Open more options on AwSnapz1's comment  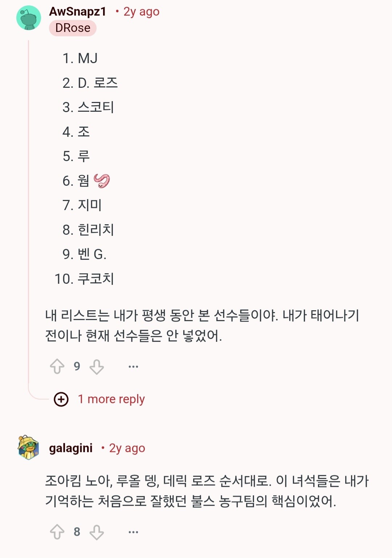(x=133, y=366)
